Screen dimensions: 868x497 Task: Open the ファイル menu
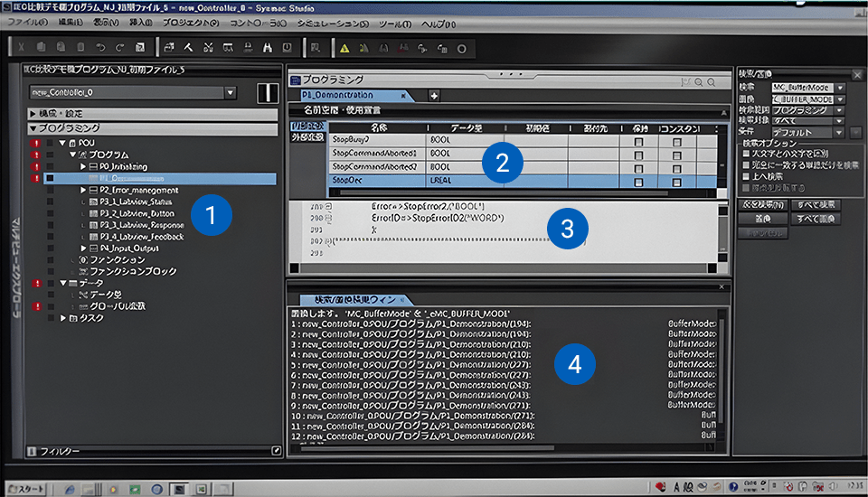[27, 23]
